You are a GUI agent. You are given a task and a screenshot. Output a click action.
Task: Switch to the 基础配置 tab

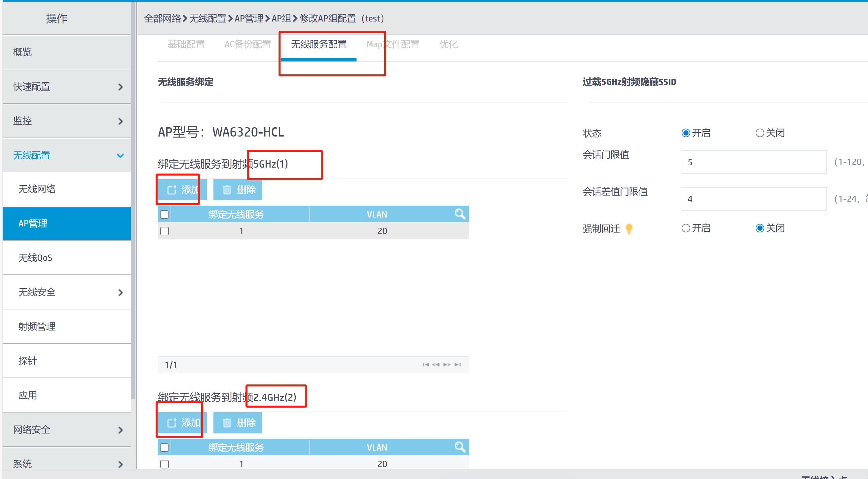[186, 44]
